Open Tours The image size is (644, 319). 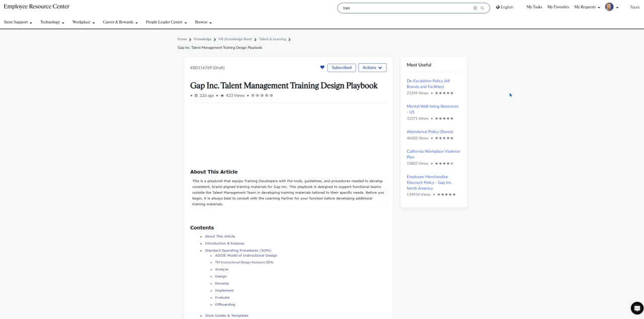pyautogui.click(x=635, y=7)
